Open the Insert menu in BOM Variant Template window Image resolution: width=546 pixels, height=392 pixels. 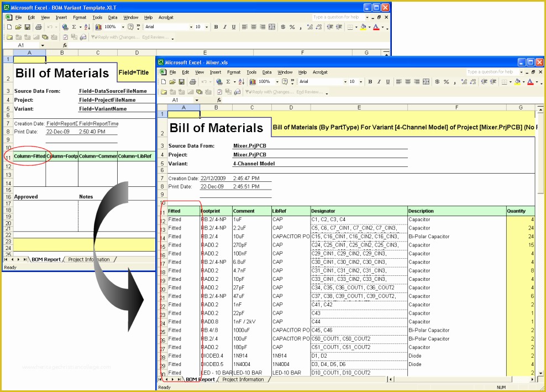click(61, 18)
